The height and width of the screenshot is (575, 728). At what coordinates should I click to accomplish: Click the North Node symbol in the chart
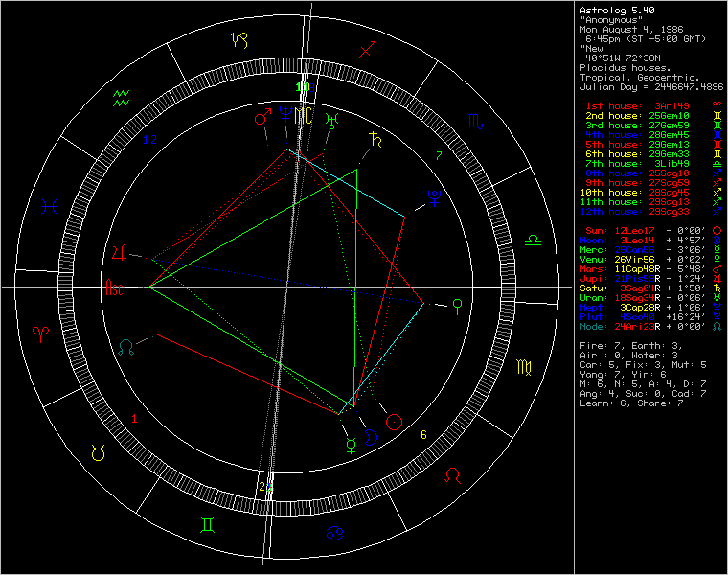pyautogui.click(x=125, y=348)
